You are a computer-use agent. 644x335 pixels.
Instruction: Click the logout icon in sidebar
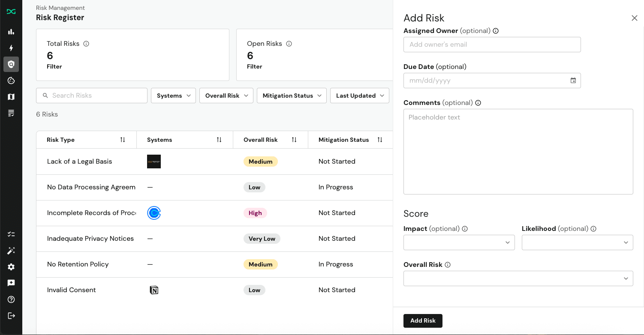tap(11, 316)
